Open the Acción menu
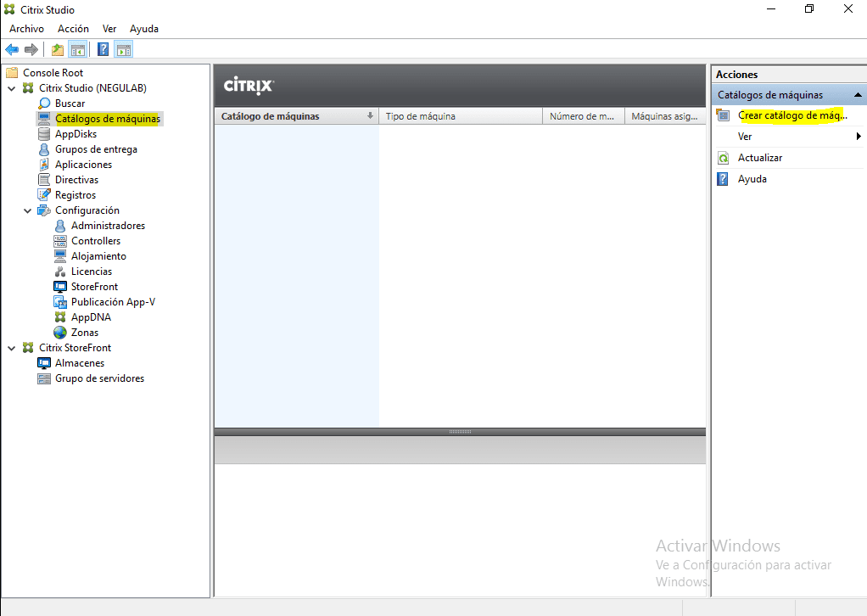Image resolution: width=867 pixels, height=616 pixels. [73, 28]
